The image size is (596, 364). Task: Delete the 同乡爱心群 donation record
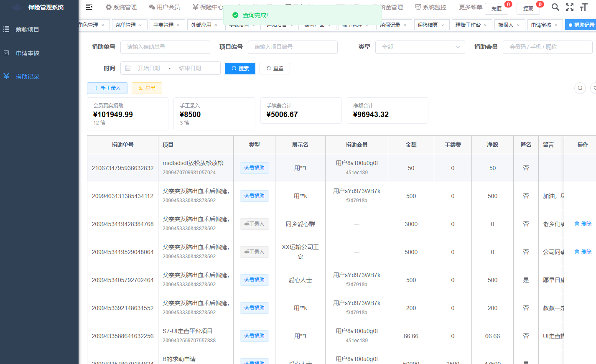tap(583, 224)
